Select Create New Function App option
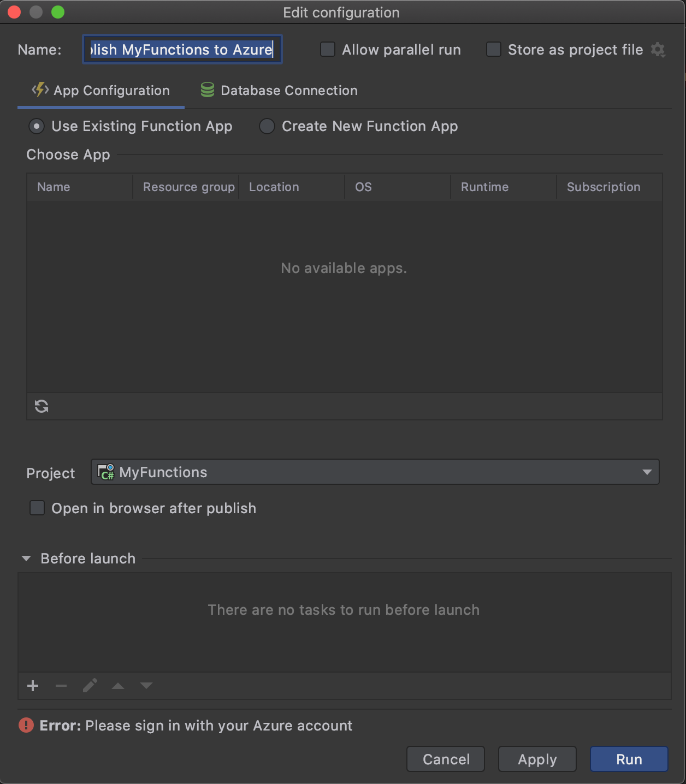Screen dimensions: 686x784 click(267, 126)
